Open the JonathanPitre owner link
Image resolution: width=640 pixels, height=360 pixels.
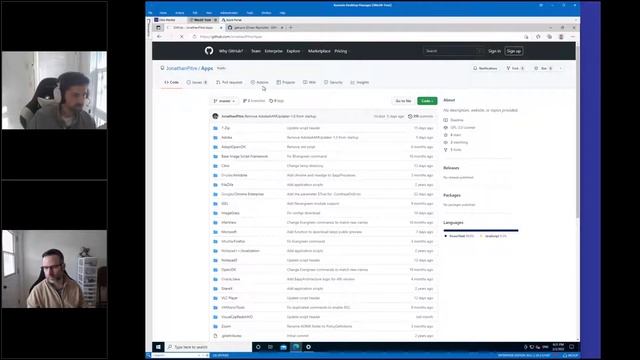[x=182, y=68]
